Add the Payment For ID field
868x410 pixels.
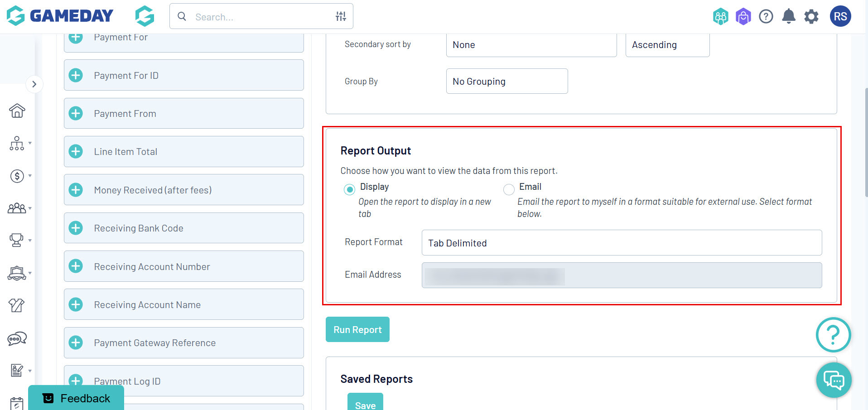coord(76,75)
